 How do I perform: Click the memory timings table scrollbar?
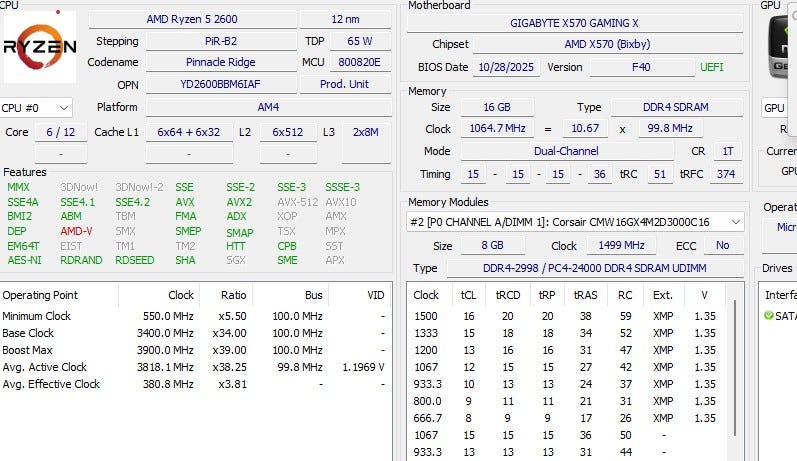[x=735, y=367]
